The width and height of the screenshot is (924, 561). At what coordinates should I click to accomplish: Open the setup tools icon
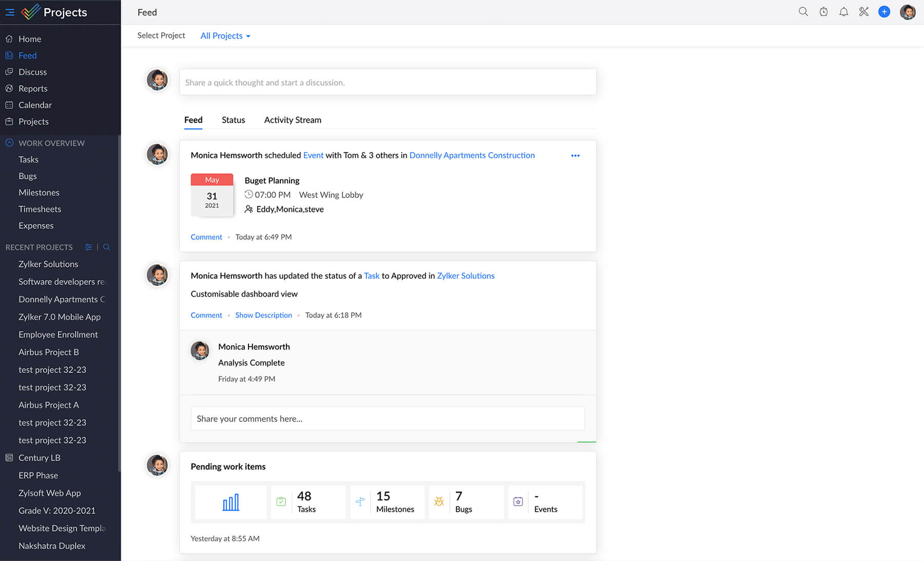click(864, 12)
